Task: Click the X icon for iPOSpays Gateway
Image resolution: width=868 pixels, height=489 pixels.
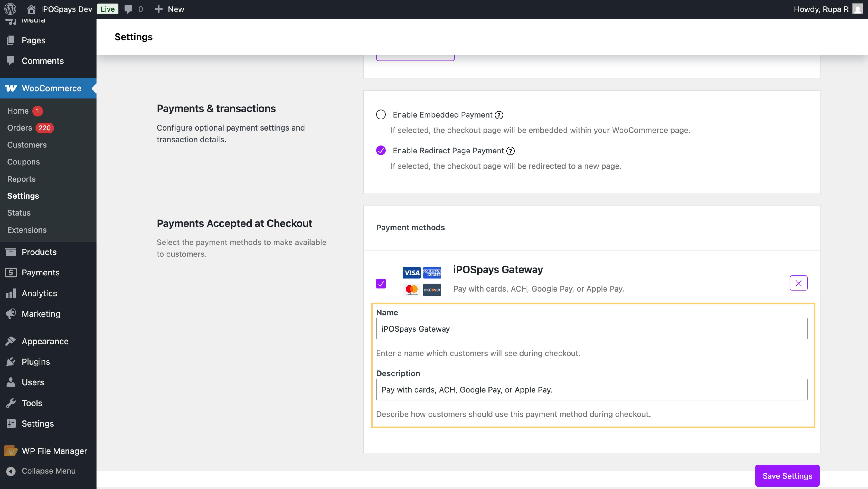Action: (x=798, y=283)
